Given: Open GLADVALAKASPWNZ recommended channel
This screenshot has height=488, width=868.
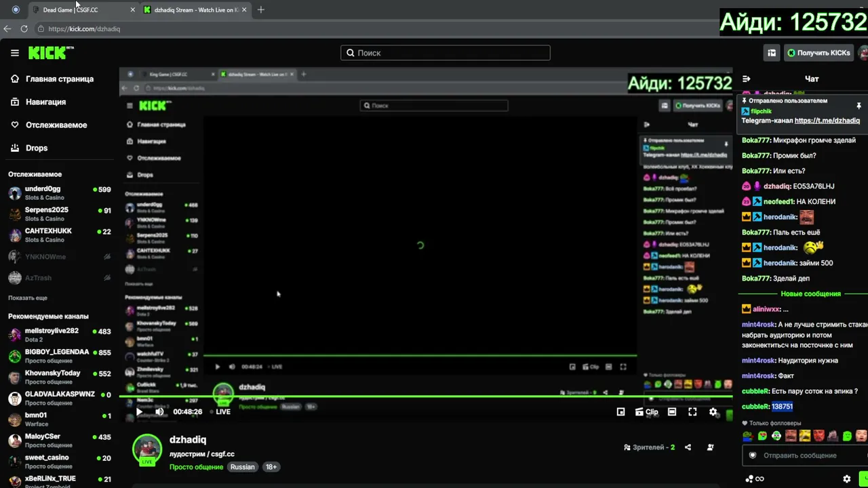Looking at the screenshot, I should coord(60,398).
